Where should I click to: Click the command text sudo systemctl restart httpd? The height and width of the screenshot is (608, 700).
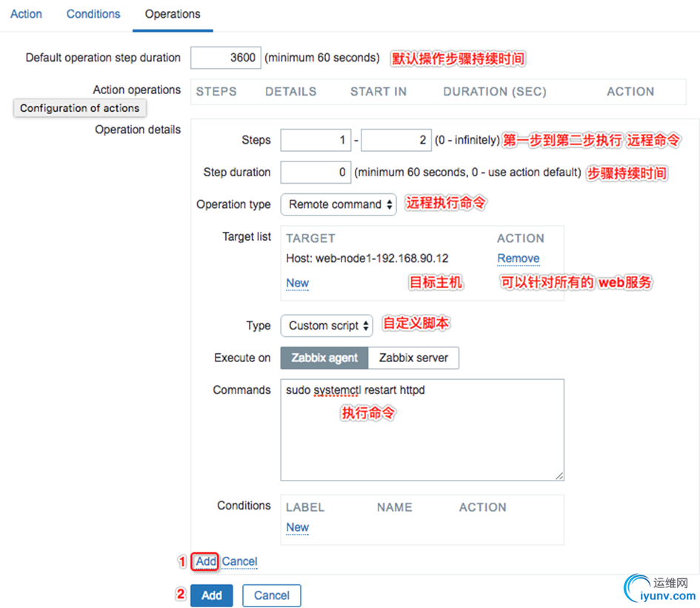click(356, 390)
